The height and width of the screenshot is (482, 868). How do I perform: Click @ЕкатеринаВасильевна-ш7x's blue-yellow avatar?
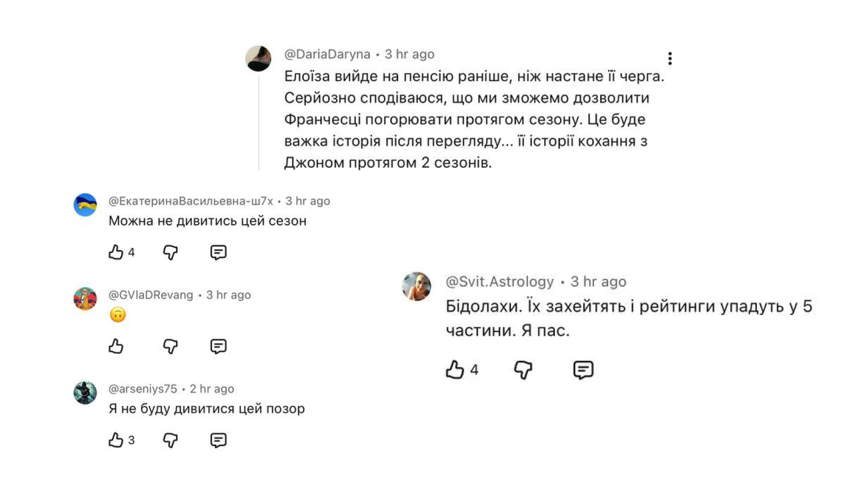85,204
